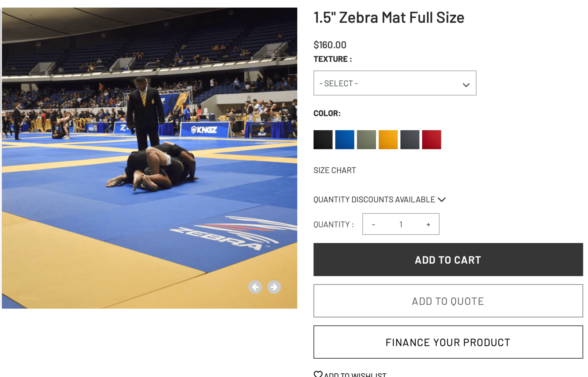The width and height of the screenshot is (588, 377).
Task: Choose the blue color swatch
Action: click(345, 139)
